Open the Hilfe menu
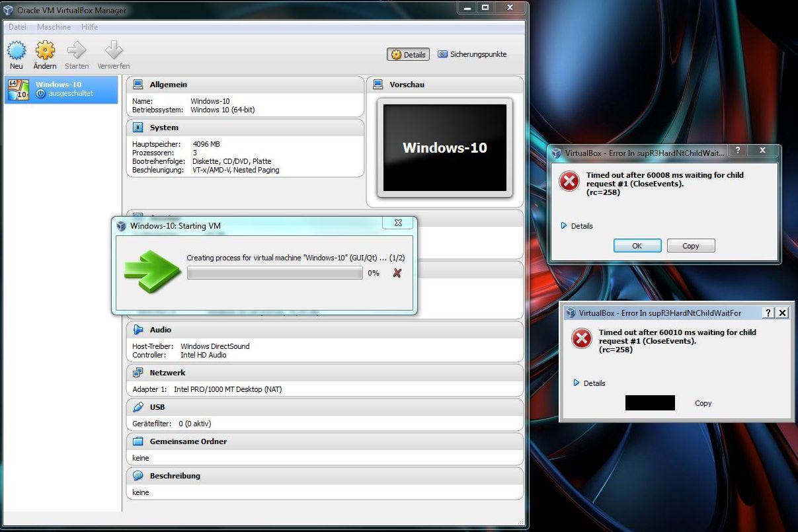The image size is (798, 532). click(x=90, y=27)
